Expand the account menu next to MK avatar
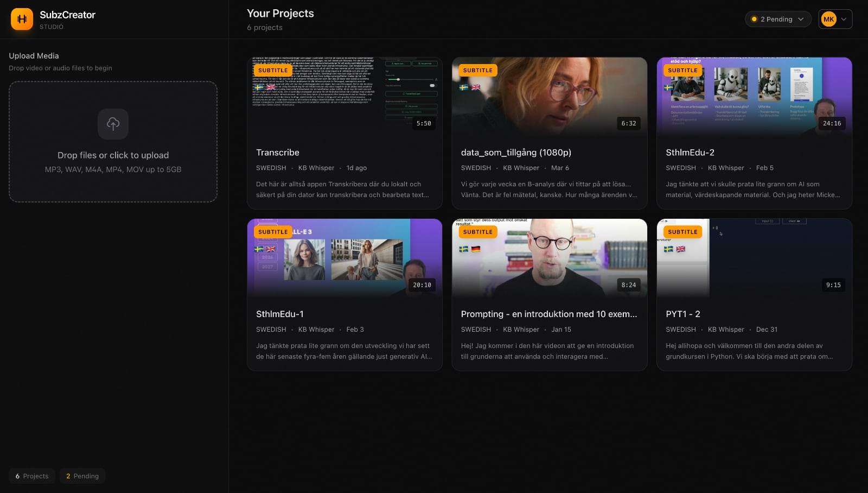 tap(844, 19)
